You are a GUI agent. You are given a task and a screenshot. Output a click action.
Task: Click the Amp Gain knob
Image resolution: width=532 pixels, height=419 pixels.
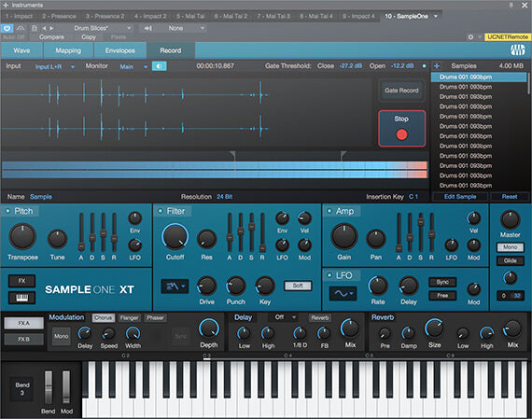344,236
